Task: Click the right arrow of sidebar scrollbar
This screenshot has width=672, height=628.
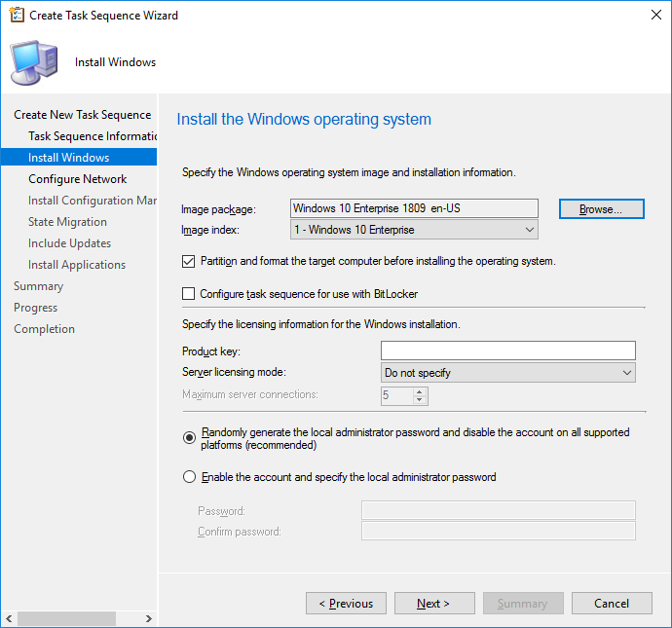Action: 149,618
